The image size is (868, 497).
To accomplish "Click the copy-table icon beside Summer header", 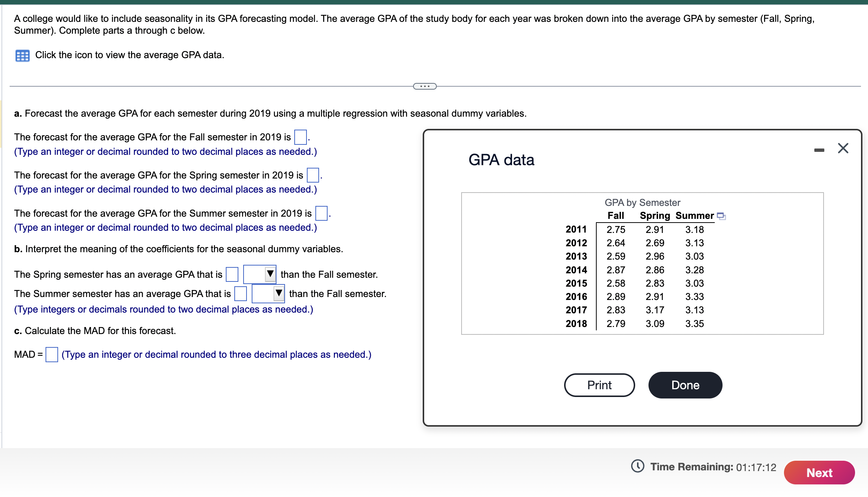I will point(721,216).
